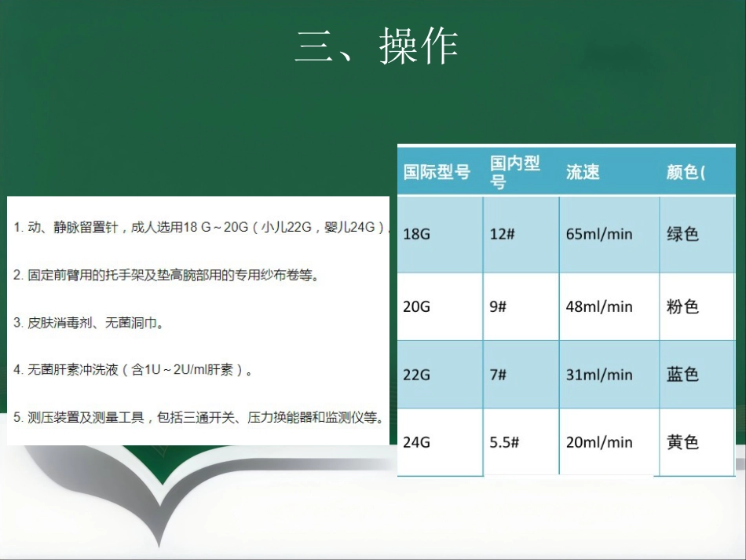Select the 绿色 cell
Screen dimensions: 746x560
click(697, 234)
